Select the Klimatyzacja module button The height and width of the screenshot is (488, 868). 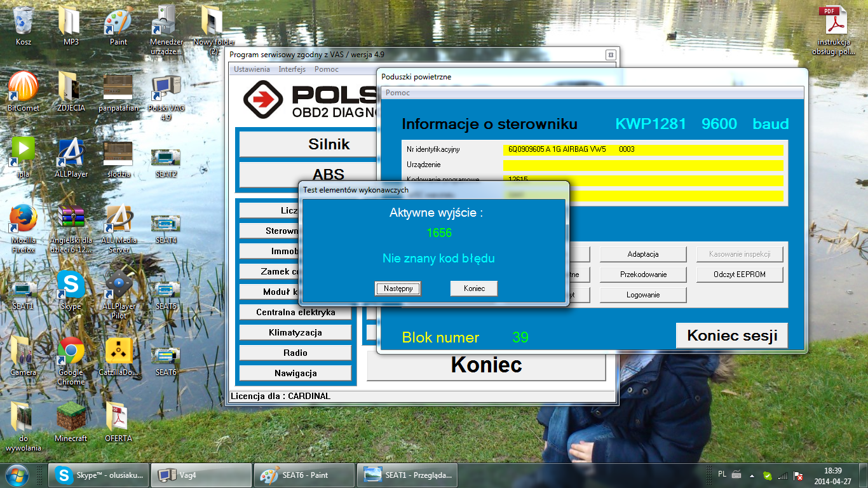coord(295,332)
